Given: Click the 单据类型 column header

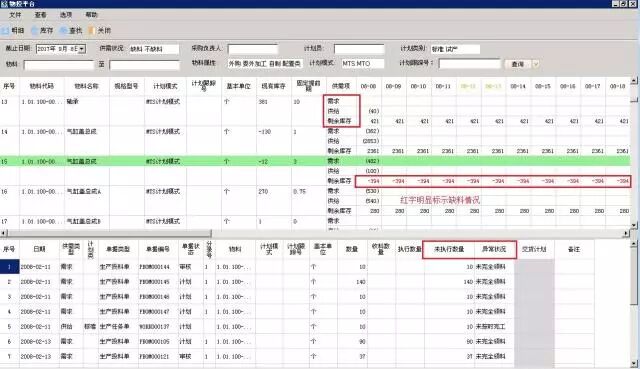Looking at the screenshot, I should [118, 249].
